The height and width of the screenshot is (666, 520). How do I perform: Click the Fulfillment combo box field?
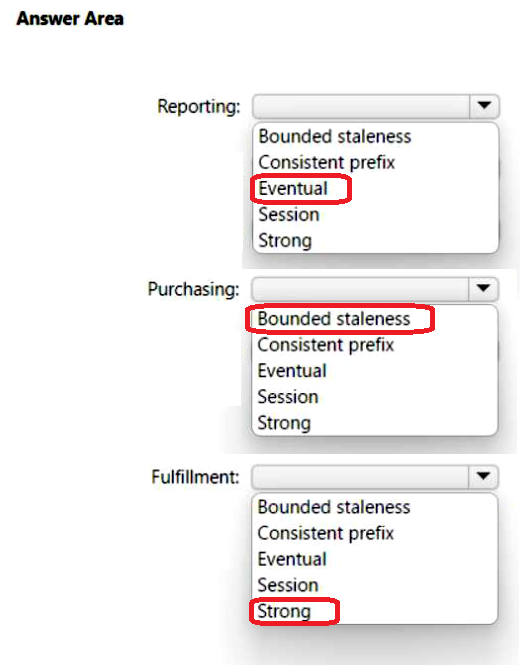click(x=375, y=477)
